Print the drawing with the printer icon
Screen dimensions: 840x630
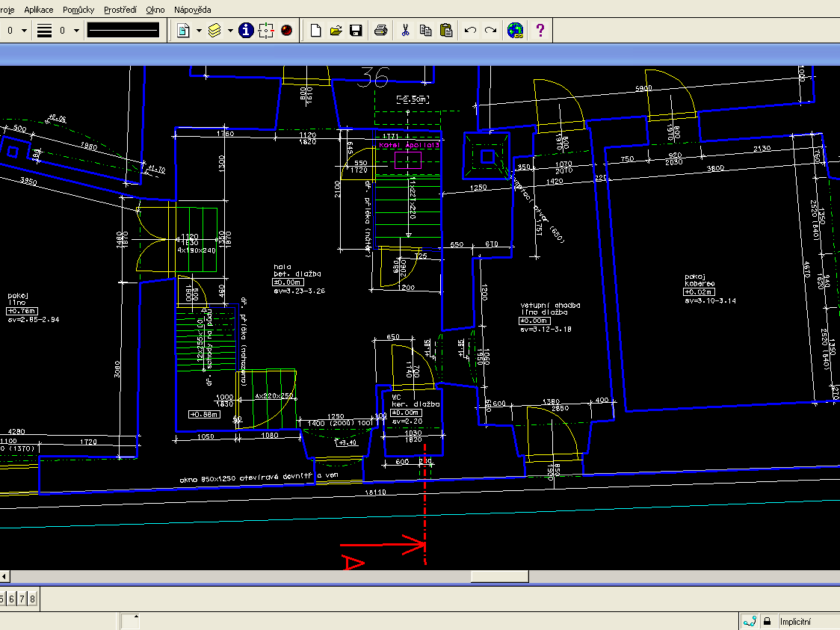tap(381, 31)
